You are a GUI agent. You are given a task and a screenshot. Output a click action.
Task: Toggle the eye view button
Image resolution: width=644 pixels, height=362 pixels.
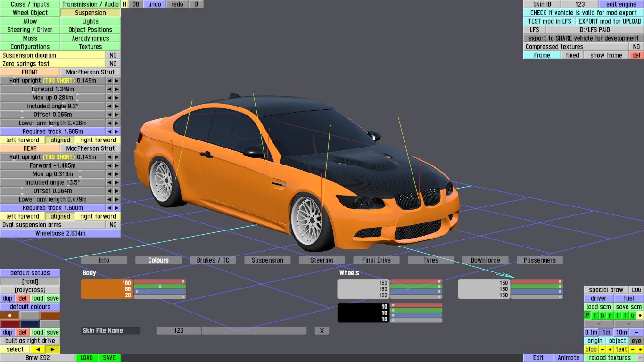636,341
